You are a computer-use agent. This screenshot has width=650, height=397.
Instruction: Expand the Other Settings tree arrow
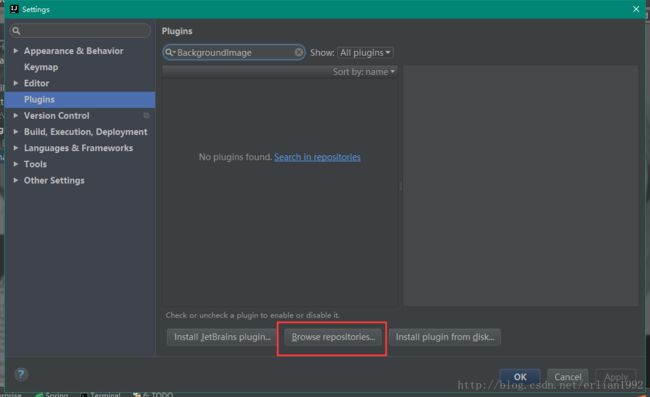pyautogui.click(x=15, y=180)
